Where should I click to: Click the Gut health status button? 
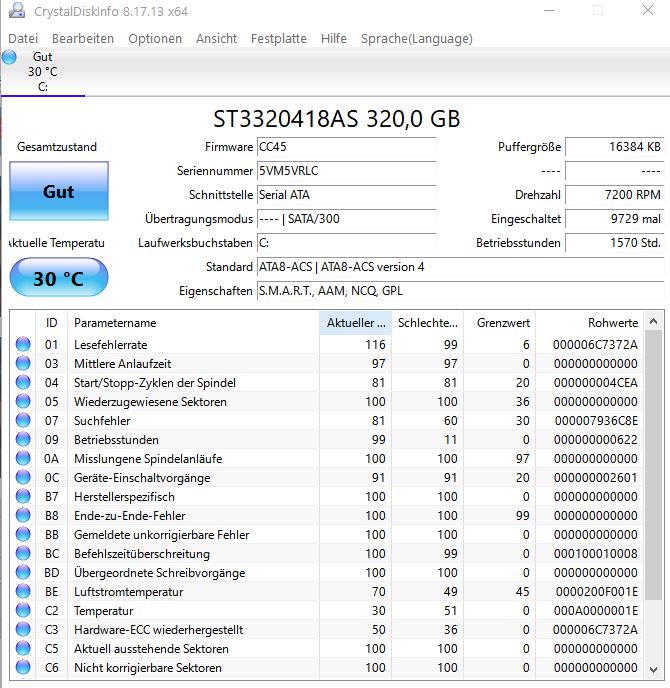click(x=59, y=191)
